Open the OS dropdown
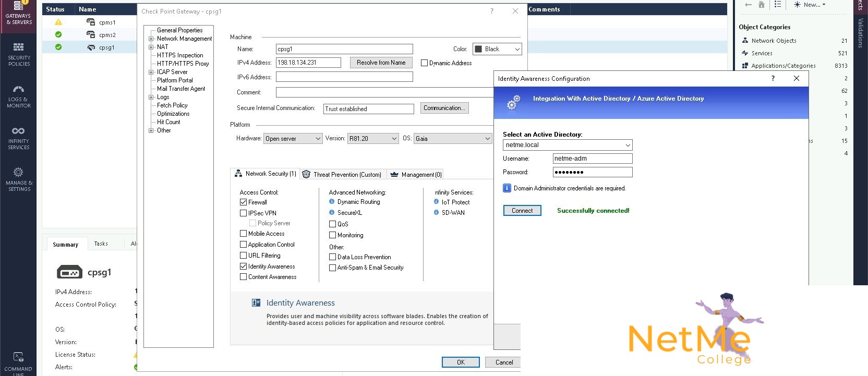 coord(453,139)
